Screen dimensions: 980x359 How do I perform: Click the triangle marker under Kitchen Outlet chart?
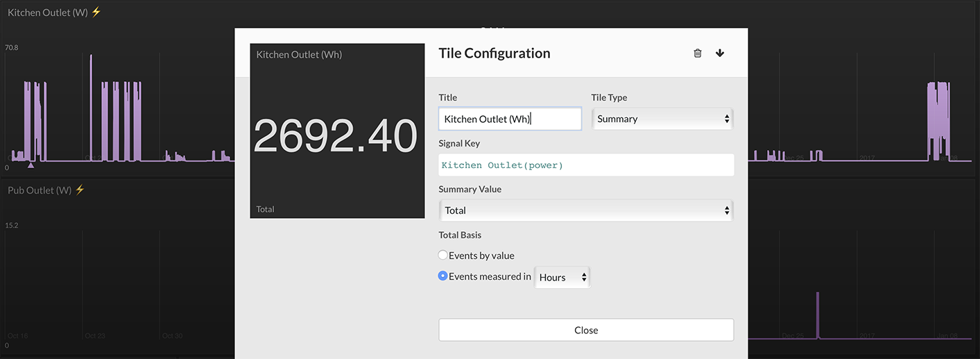pos(31,165)
